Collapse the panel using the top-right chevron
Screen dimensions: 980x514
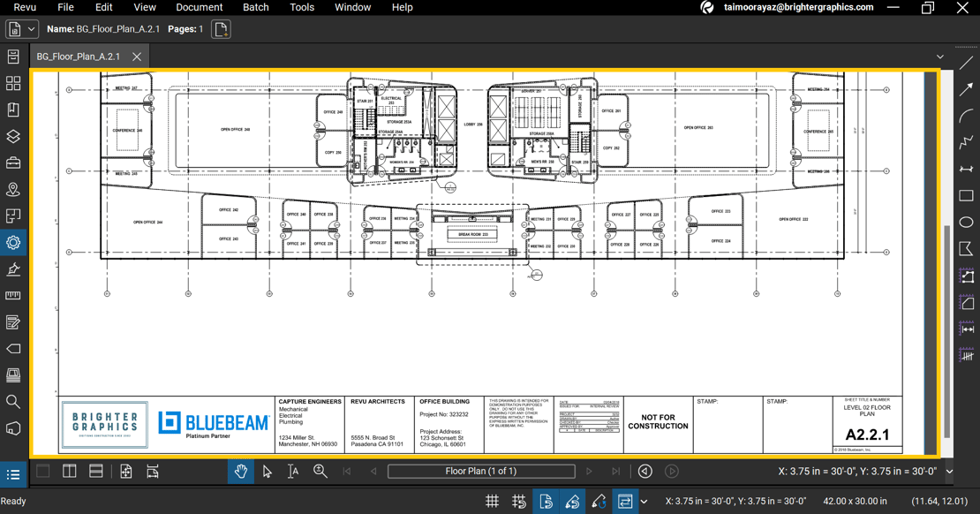(x=939, y=56)
